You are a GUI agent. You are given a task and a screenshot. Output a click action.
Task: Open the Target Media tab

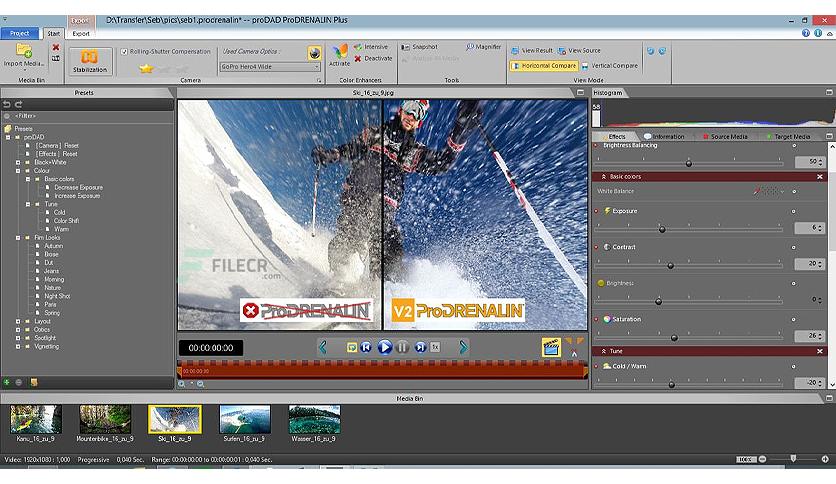tap(788, 136)
